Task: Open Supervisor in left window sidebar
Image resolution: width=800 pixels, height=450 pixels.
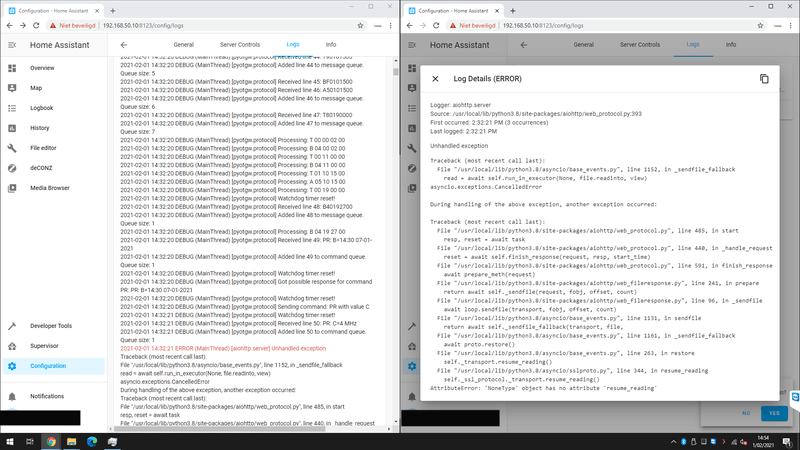Action: pos(54,346)
